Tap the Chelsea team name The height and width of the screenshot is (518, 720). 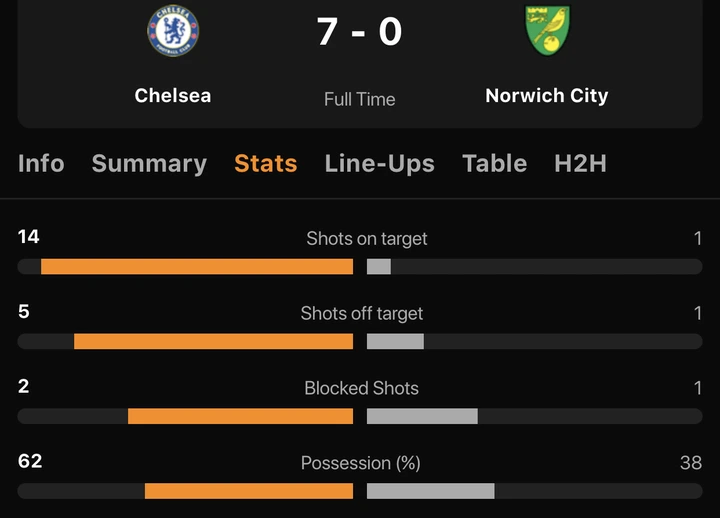pos(173,96)
